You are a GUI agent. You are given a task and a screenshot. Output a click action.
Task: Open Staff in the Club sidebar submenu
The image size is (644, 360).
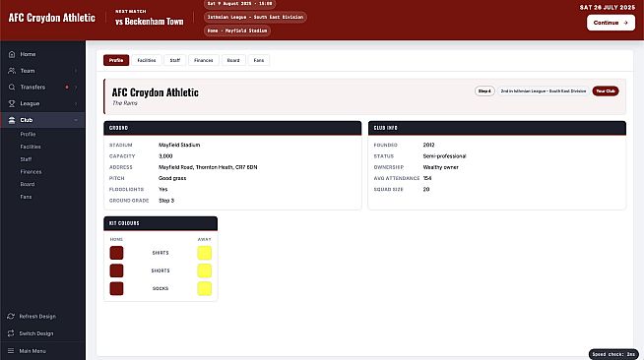[26, 159]
